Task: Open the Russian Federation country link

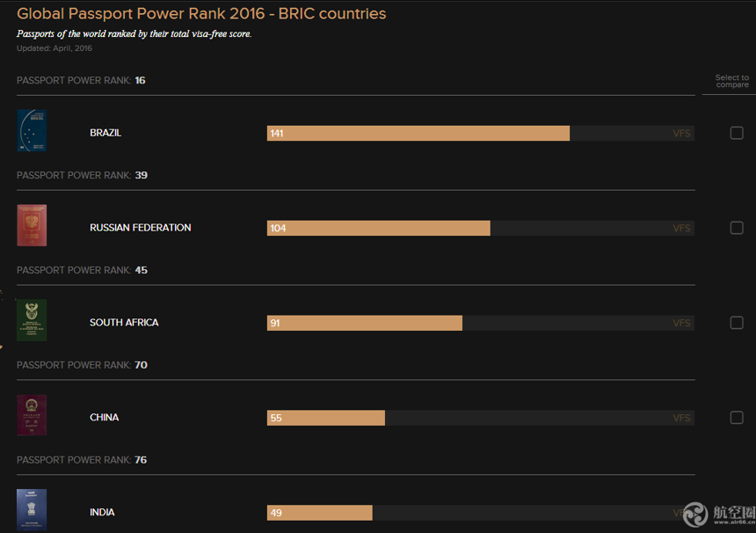Action: [x=140, y=228]
